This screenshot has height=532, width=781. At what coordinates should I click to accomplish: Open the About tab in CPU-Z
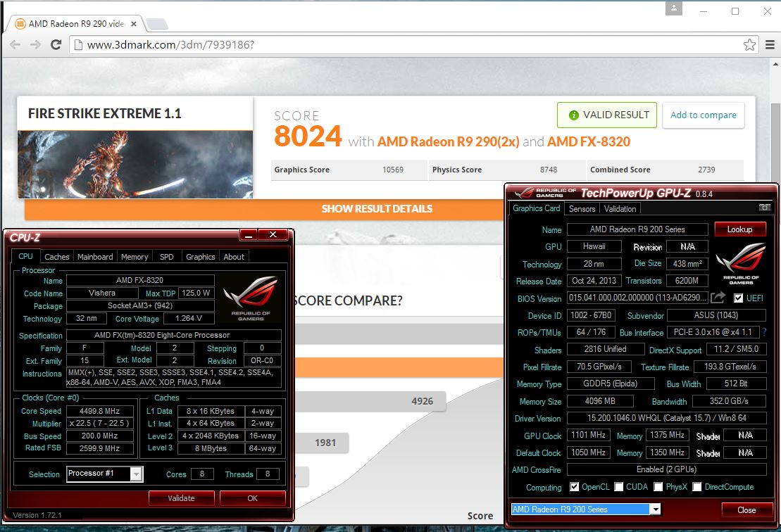pyautogui.click(x=234, y=257)
